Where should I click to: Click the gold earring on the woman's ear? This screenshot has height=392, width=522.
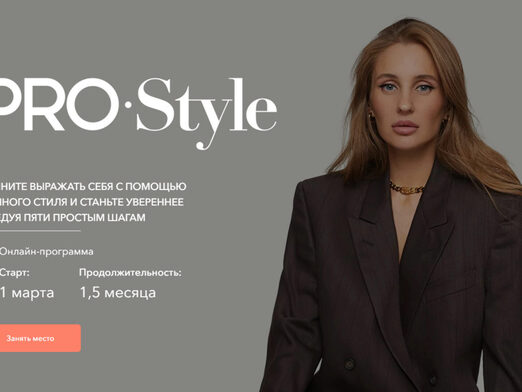coord(371,116)
